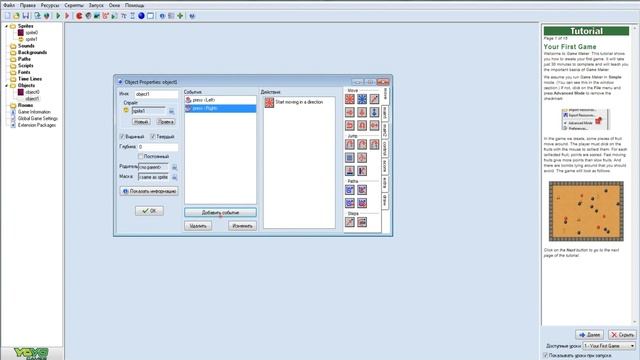Switch to the main1 actions tab

click(385, 113)
